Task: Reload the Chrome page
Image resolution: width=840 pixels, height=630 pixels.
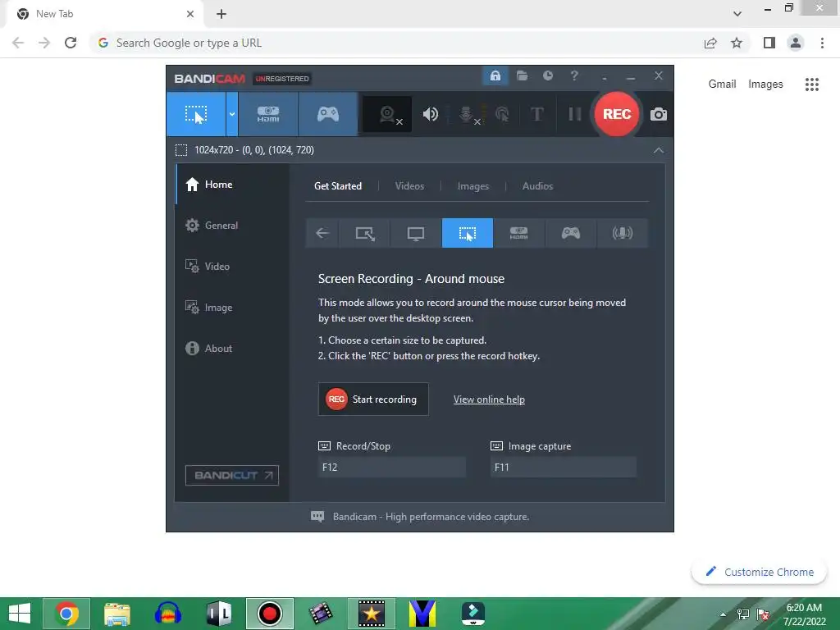Action: [x=71, y=43]
